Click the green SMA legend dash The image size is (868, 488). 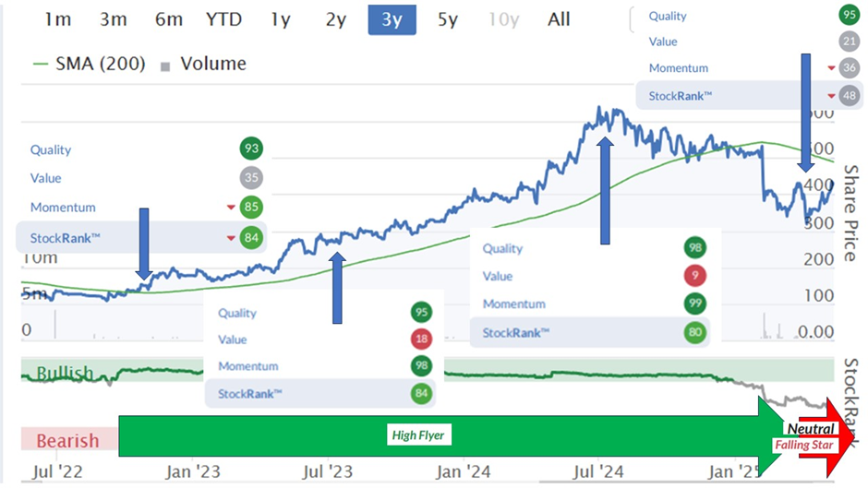click(x=41, y=65)
